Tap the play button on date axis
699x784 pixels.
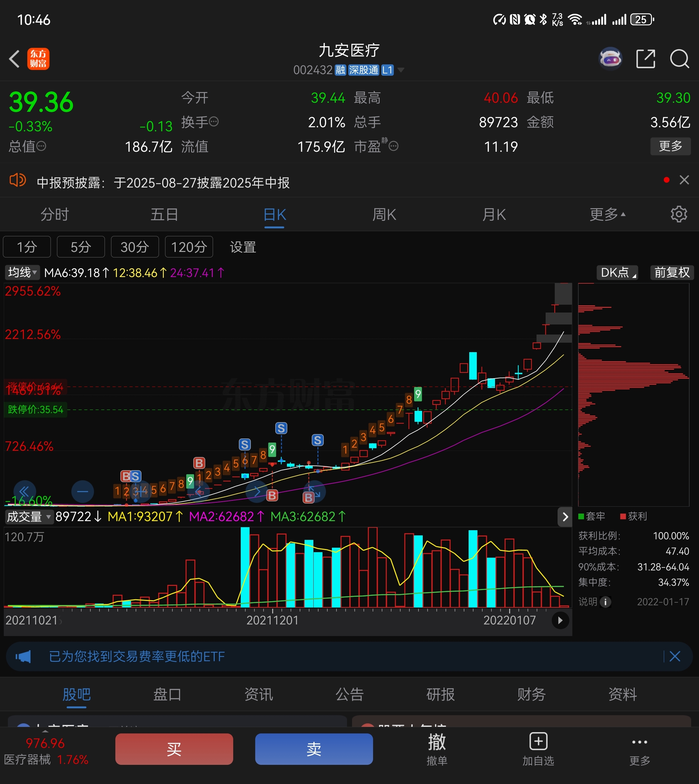pyautogui.click(x=560, y=620)
